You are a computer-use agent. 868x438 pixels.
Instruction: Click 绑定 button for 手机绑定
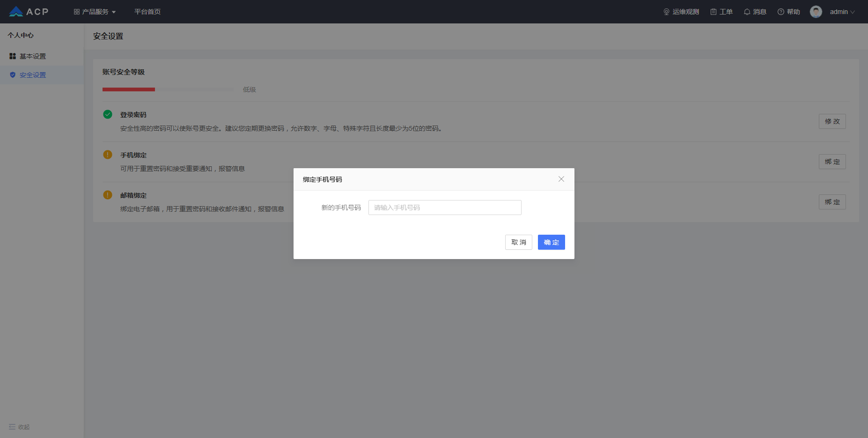[832, 162]
